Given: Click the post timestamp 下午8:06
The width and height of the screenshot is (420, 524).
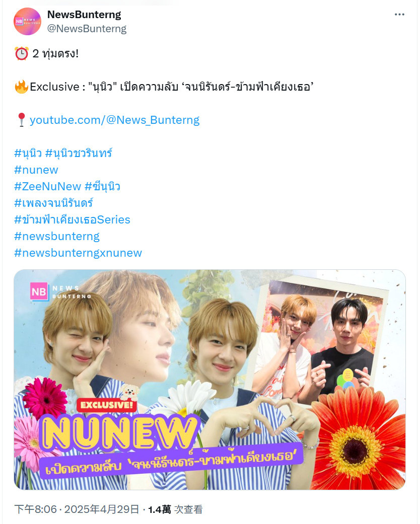Looking at the screenshot, I should pyautogui.click(x=35, y=509).
